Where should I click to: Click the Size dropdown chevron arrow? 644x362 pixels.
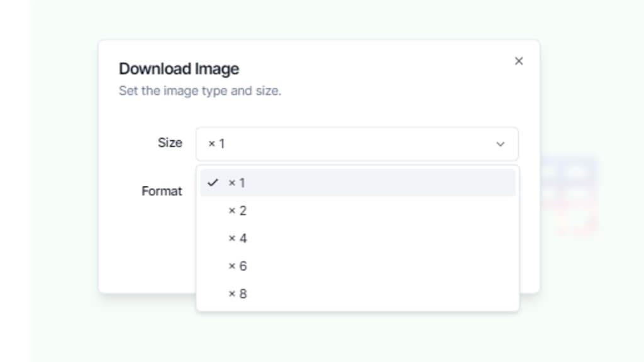(x=500, y=144)
